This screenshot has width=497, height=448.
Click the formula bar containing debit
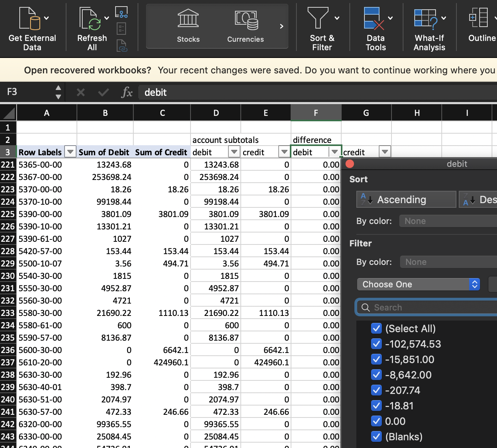tap(318, 92)
